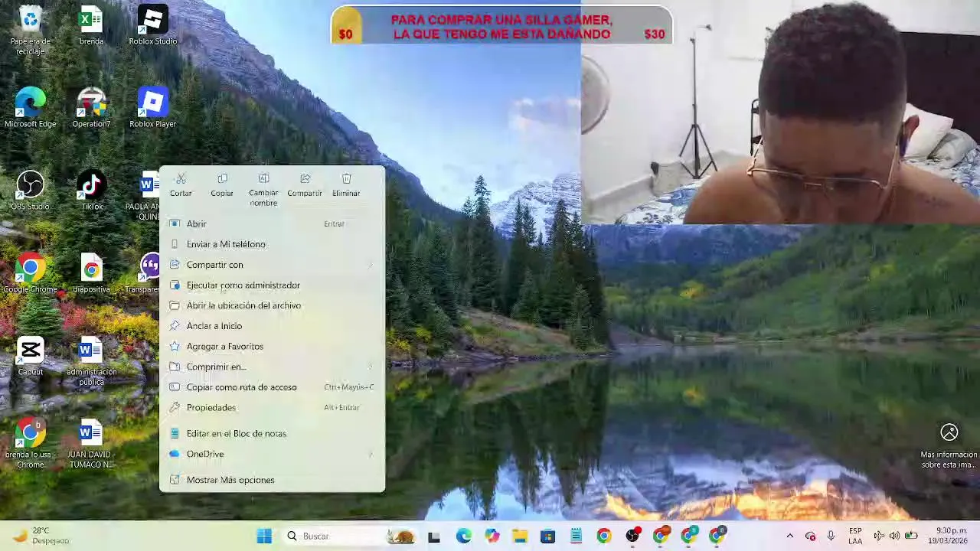Open Propiedades from the context menu
Image resolution: width=980 pixels, height=551 pixels.
pos(272,407)
